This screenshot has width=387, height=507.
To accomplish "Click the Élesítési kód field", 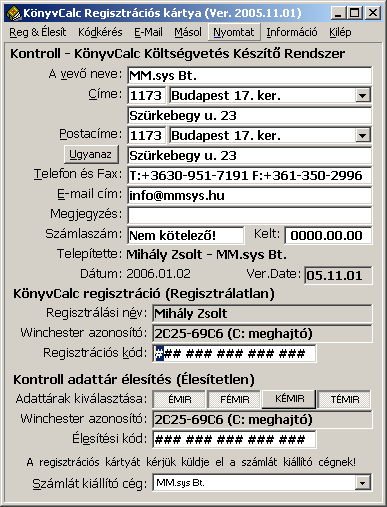I will tap(234, 439).
